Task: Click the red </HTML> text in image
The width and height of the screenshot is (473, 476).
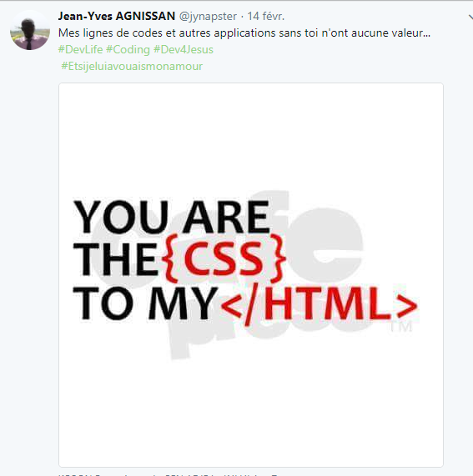Action: pos(320,304)
